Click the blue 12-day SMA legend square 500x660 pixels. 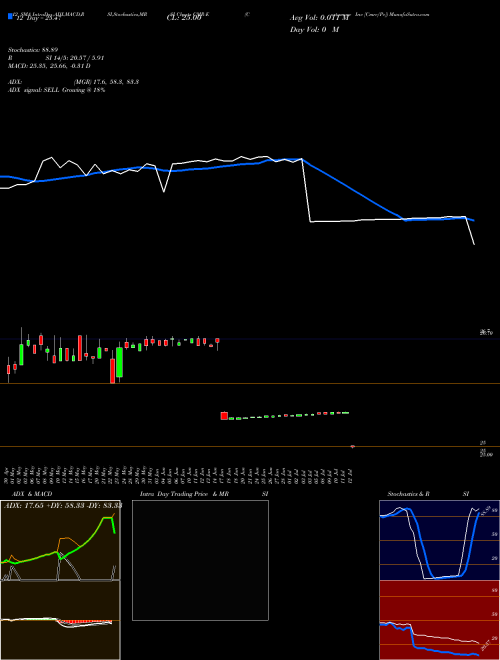(10, 16)
